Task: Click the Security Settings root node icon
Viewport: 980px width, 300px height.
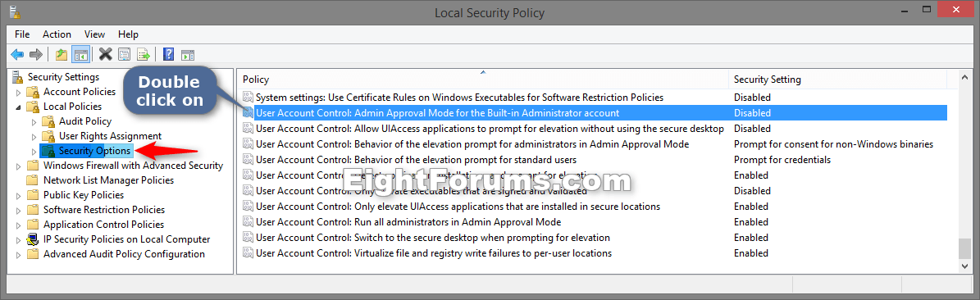Action: coord(18,77)
